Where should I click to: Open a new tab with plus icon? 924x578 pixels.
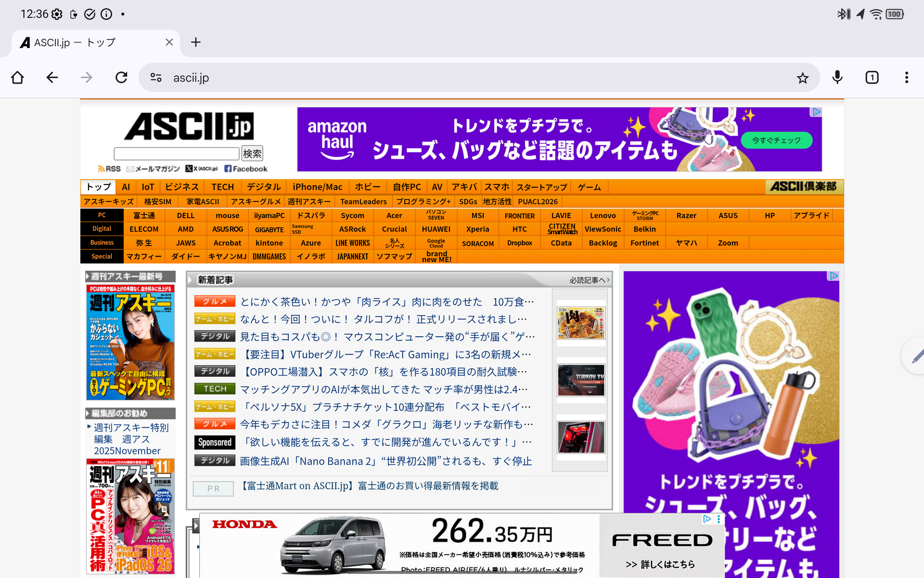pyautogui.click(x=195, y=42)
